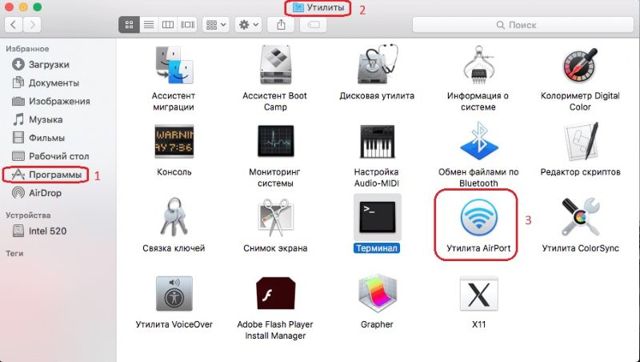The height and width of the screenshot is (362, 640).
Task: Open Информация о системе
Action: pos(478,65)
